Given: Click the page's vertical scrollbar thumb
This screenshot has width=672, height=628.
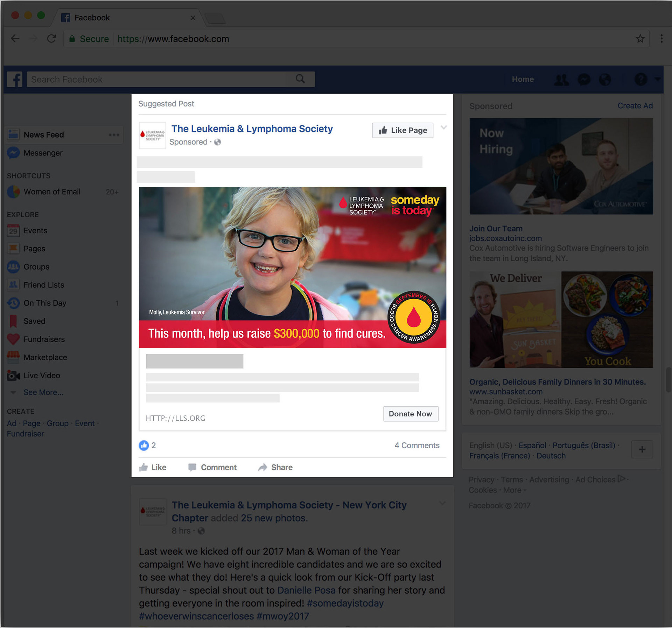Looking at the screenshot, I should point(668,380).
